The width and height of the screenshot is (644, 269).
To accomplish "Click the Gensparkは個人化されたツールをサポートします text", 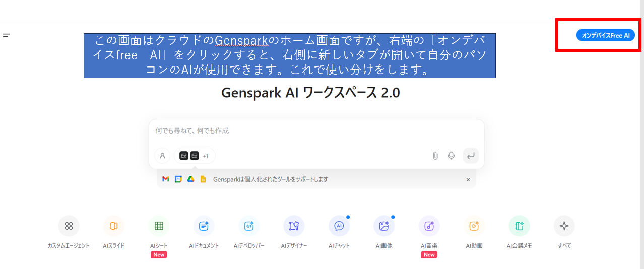I will click(271, 179).
